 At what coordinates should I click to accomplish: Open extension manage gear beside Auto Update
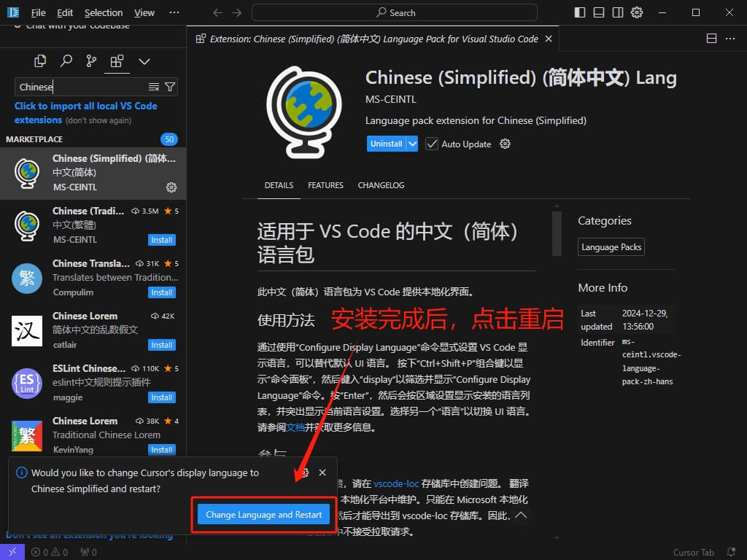[x=505, y=144]
